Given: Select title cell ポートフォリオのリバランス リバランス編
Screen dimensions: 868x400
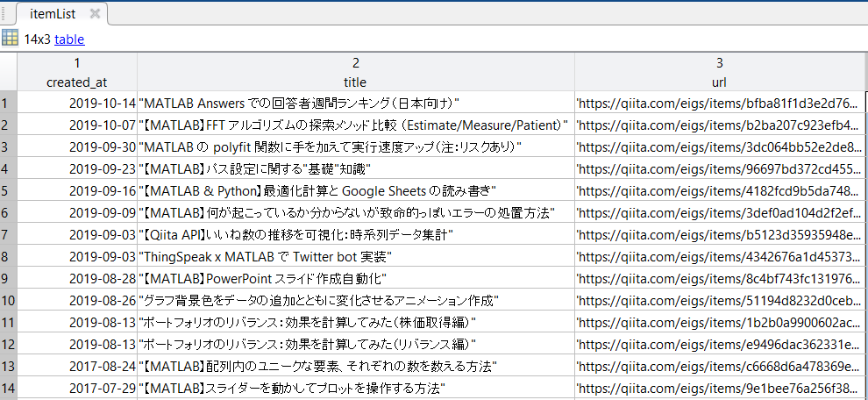Looking at the screenshot, I should click(355, 344).
